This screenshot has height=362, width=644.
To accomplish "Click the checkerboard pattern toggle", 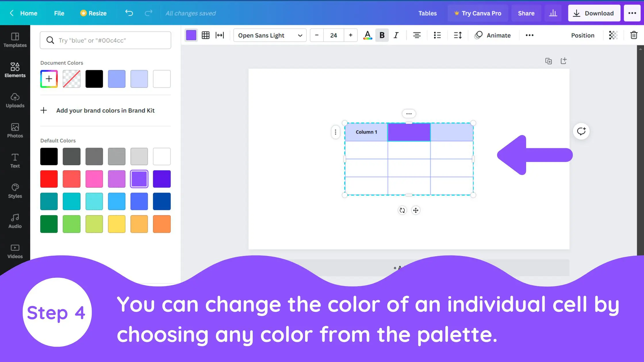I will [x=613, y=35].
